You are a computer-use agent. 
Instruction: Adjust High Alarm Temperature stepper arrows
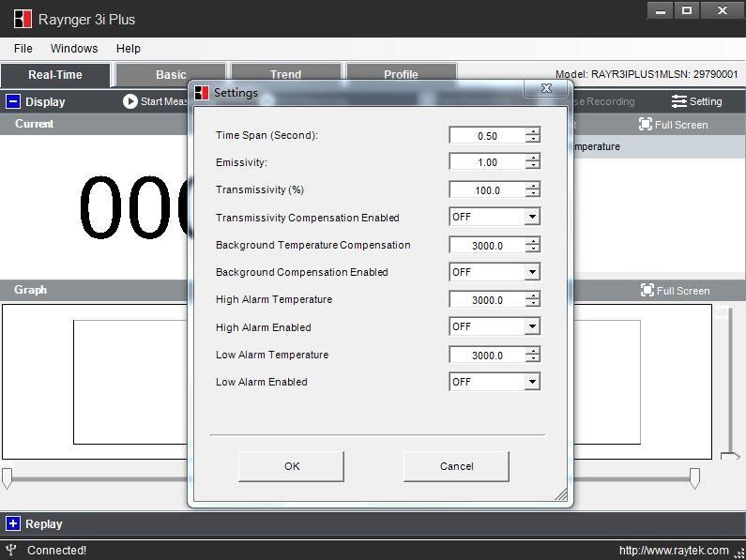coord(533,300)
